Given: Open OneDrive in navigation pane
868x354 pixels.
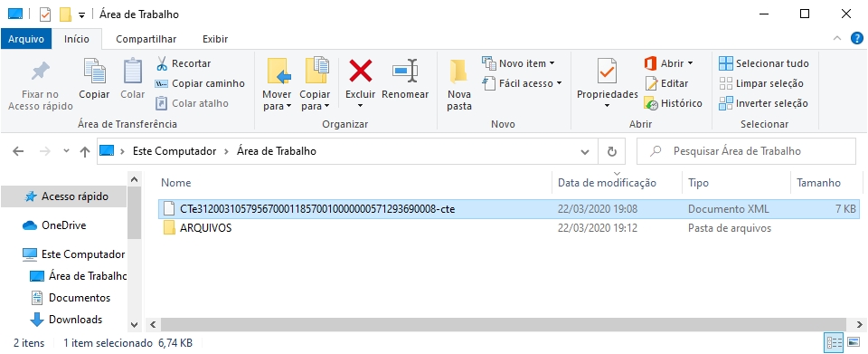Looking at the screenshot, I should coord(63,225).
